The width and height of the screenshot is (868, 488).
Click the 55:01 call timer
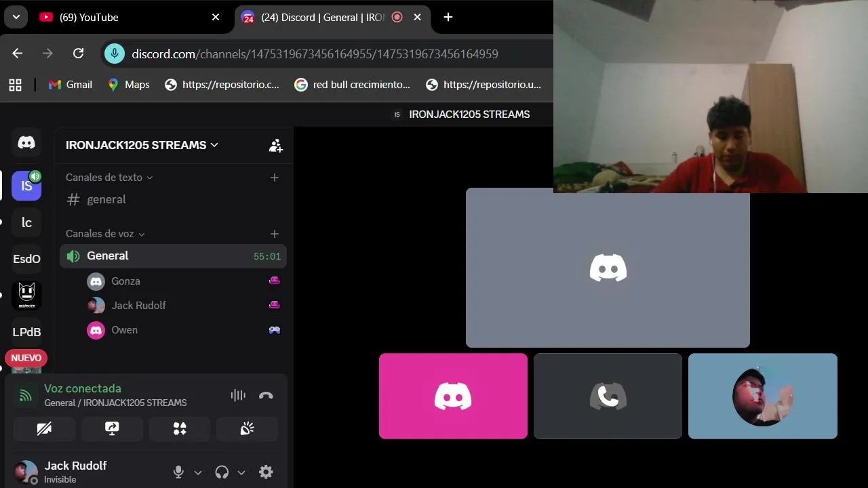coord(267,256)
